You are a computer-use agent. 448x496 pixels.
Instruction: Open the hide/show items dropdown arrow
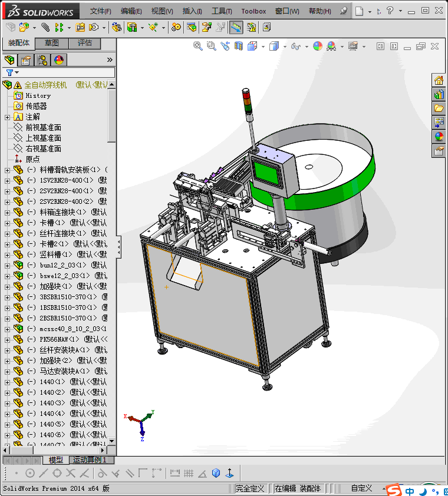[307, 47]
